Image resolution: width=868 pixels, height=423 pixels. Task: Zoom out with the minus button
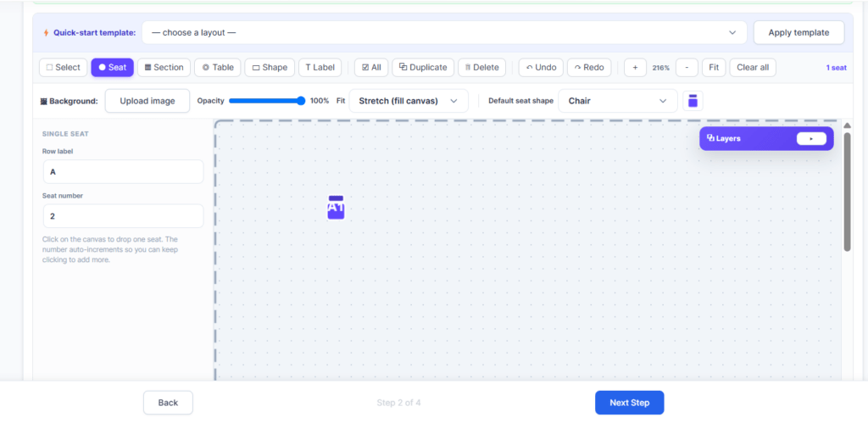coord(687,68)
